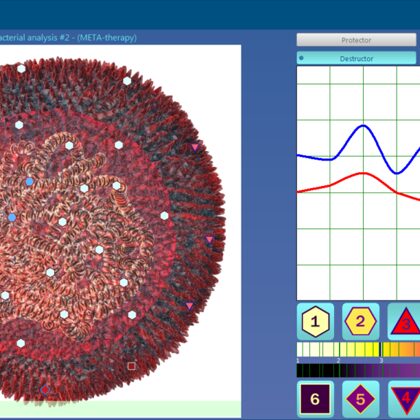Click the yellow-orange color scale bar

click(358, 350)
